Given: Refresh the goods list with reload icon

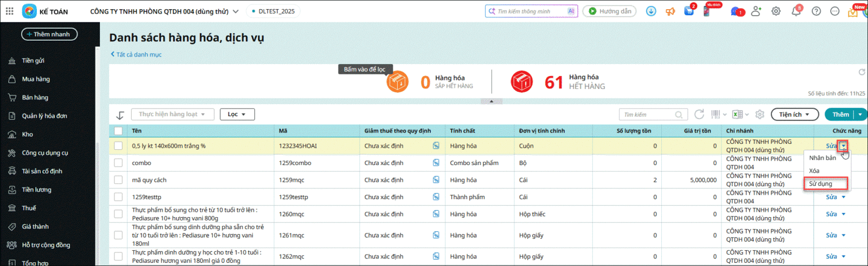Looking at the screenshot, I should pos(699,115).
